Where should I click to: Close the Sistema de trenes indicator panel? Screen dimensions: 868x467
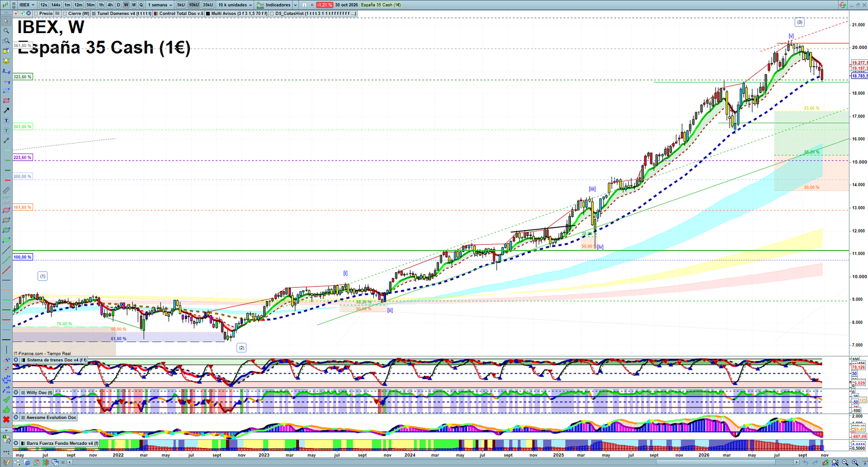tap(16, 360)
